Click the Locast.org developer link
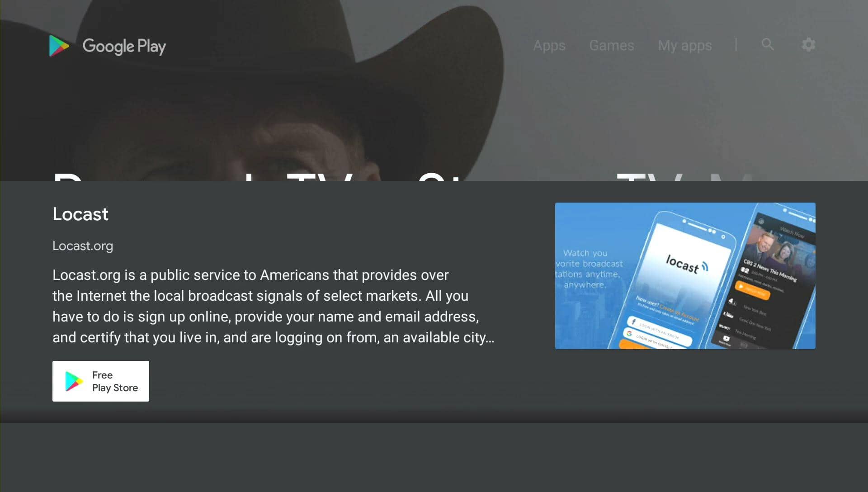 (83, 246)
